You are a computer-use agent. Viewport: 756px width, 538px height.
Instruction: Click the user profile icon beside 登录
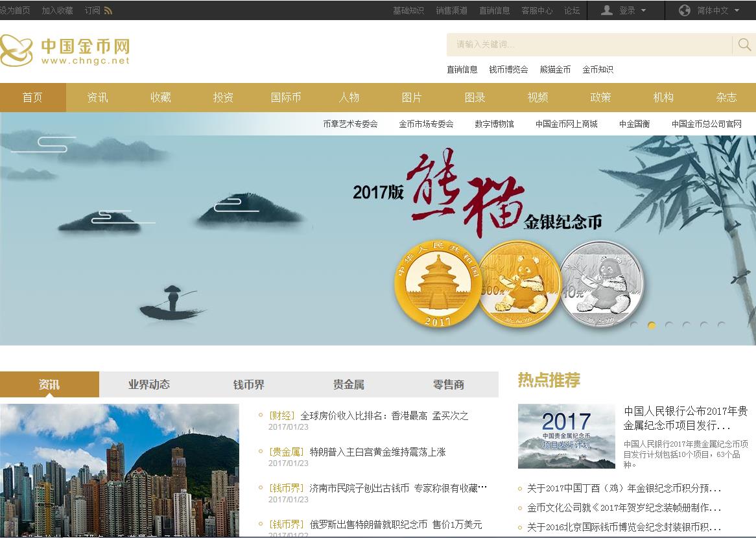(606, 10)
